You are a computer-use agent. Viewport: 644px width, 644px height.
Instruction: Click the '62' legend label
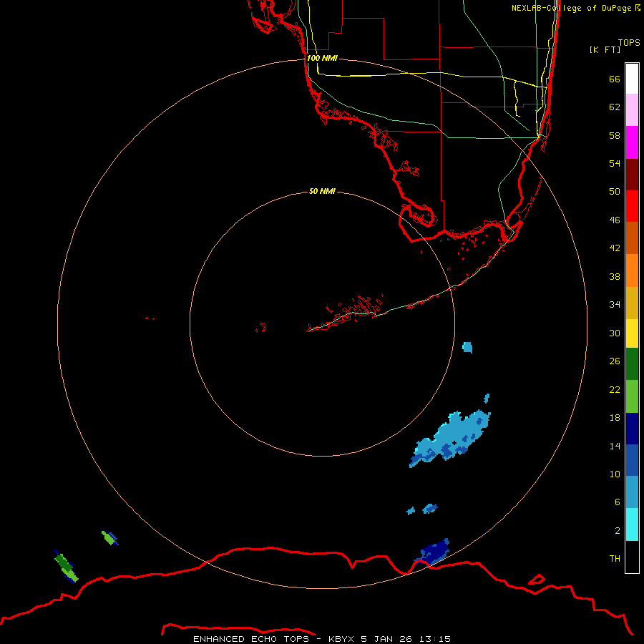(615, 107)
